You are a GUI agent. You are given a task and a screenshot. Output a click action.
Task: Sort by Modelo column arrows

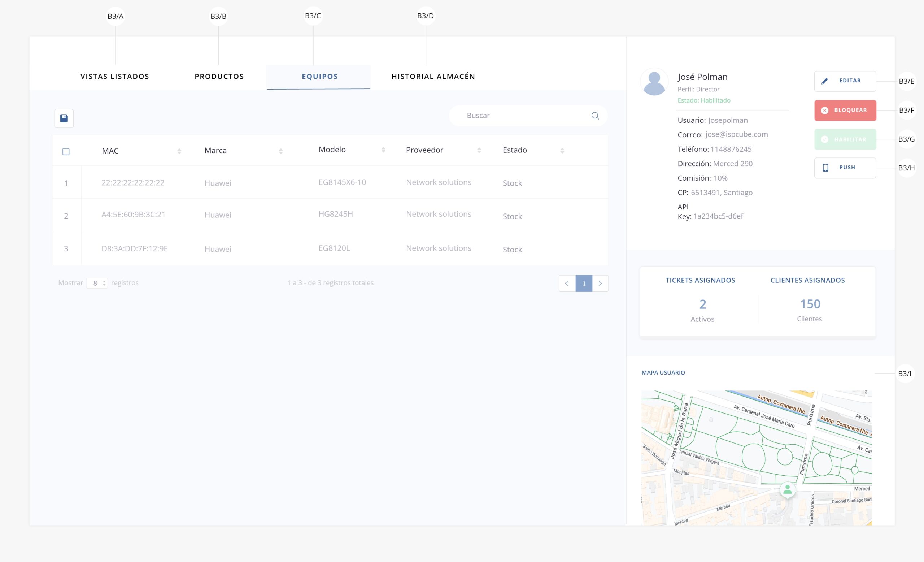(x=383, y=150)
